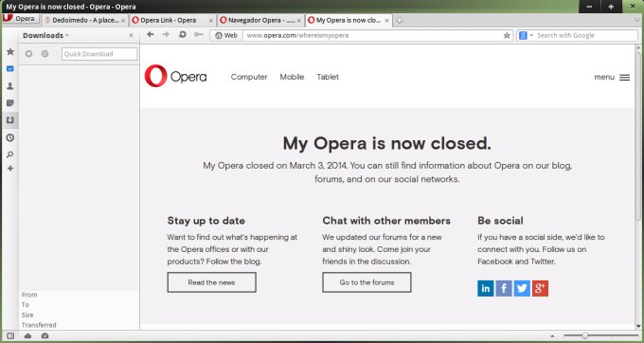Switch to the Opera Link tab
The image size is (644, 343).
pos(172,20)
